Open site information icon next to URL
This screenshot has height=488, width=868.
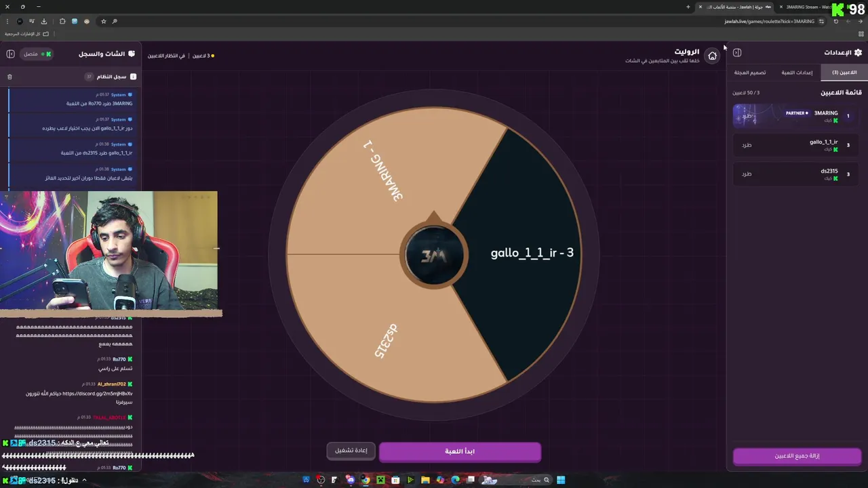(821, 21)
